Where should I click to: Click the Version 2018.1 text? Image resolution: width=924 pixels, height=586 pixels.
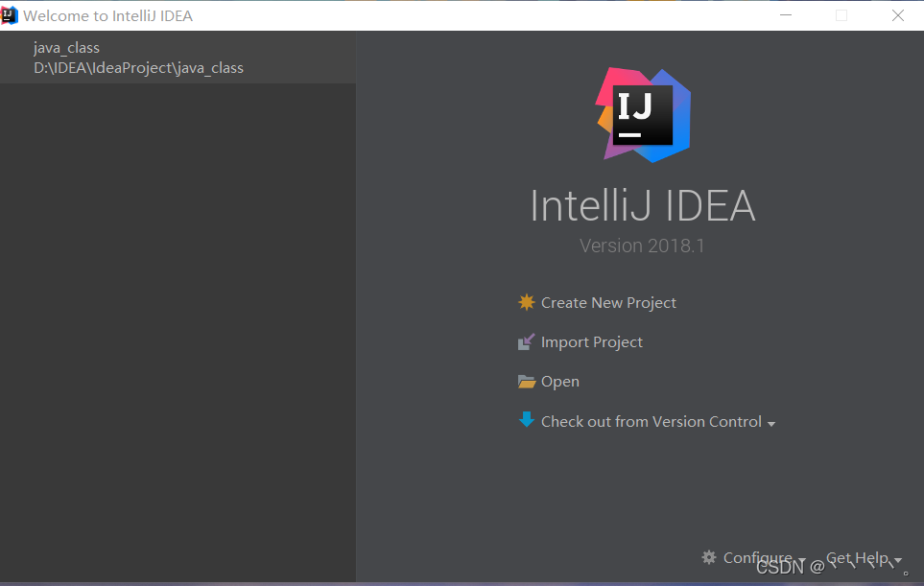coord(642,246)
